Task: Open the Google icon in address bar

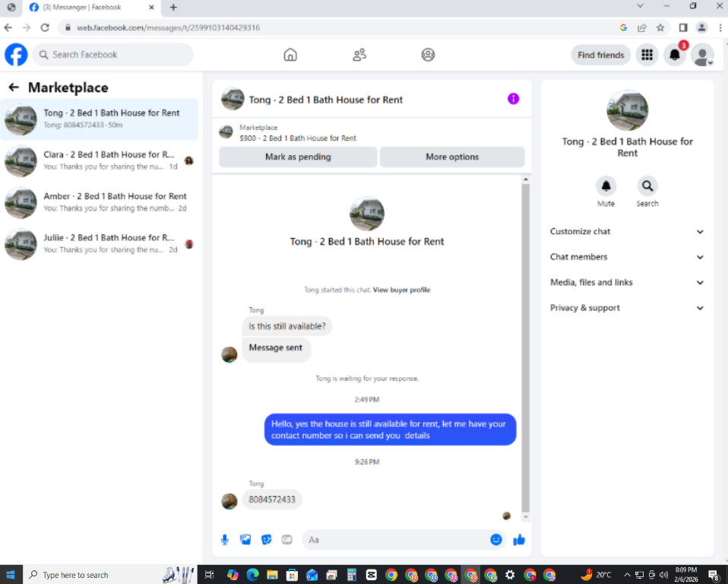Action: pos(623,28)
